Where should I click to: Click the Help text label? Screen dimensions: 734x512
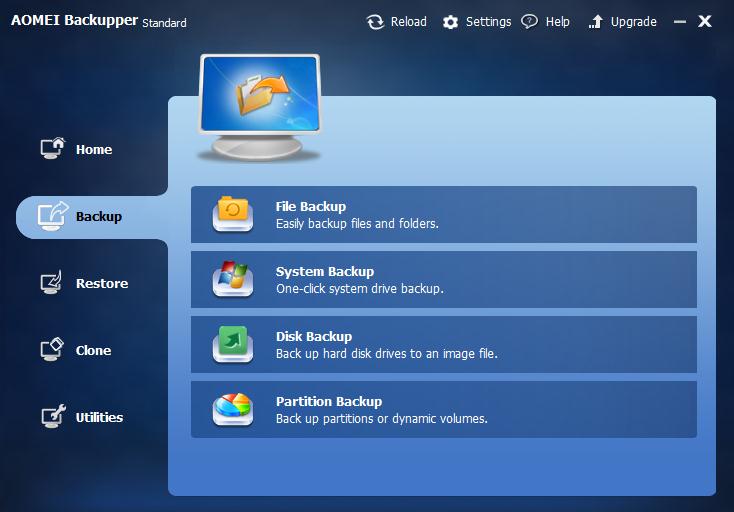558,22
